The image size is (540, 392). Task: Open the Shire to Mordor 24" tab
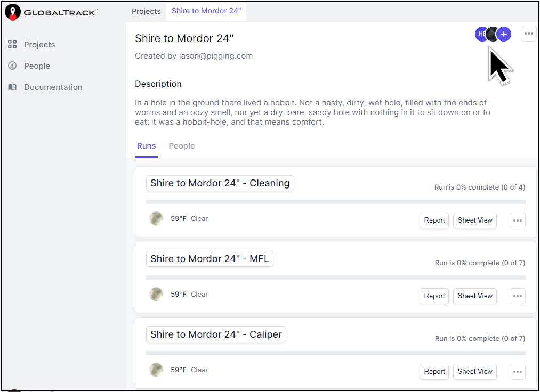tap(206, 10)
